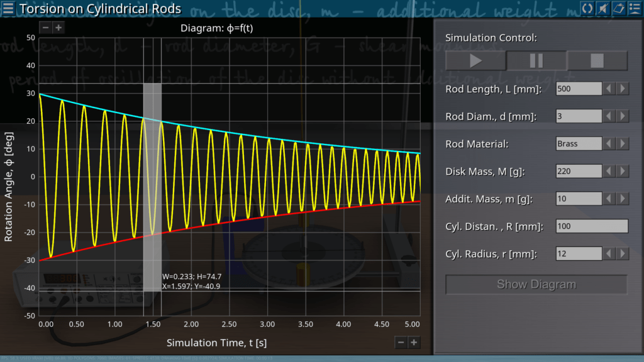The image size is (644, 362).
Task: Stop the simulation
Action: (597, 61)
